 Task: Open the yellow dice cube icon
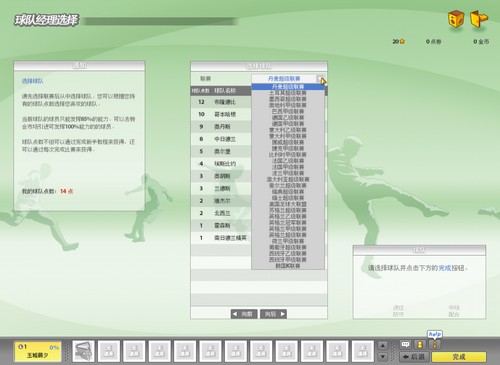[456, 19]
